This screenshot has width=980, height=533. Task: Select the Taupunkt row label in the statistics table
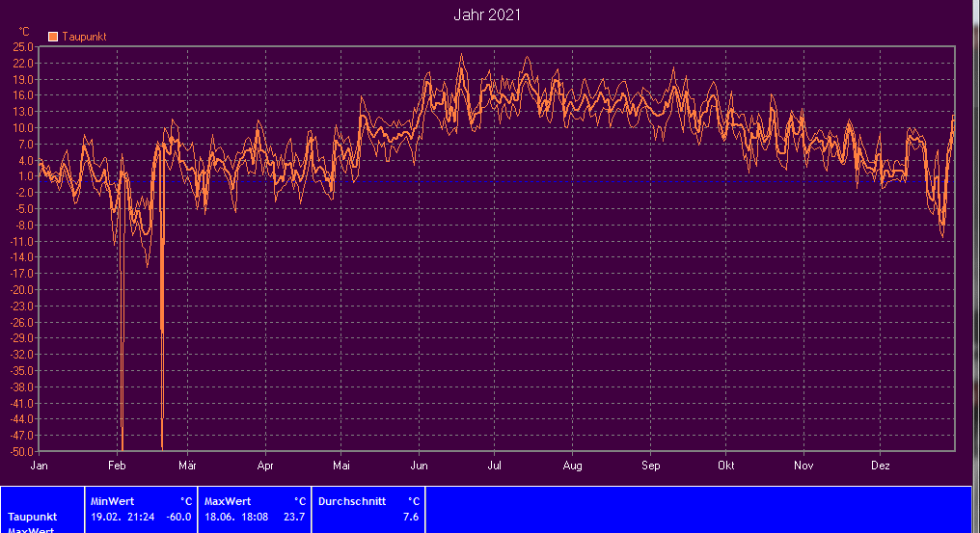coord(33,518)
